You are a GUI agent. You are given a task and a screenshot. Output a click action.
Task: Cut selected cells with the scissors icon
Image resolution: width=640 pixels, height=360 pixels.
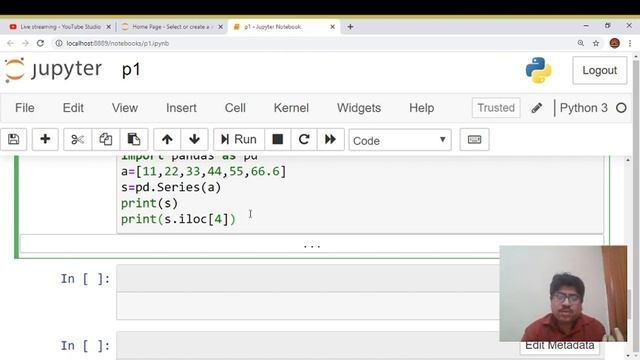[x=77, y=140]
